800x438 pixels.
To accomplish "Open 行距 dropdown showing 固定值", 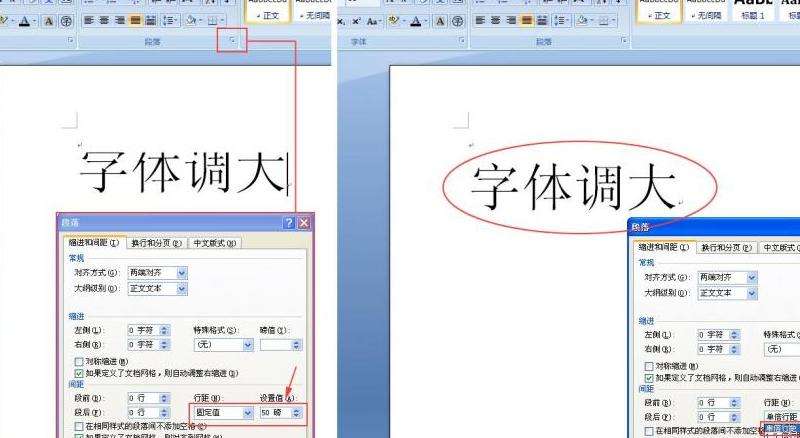I will [246, 412].
